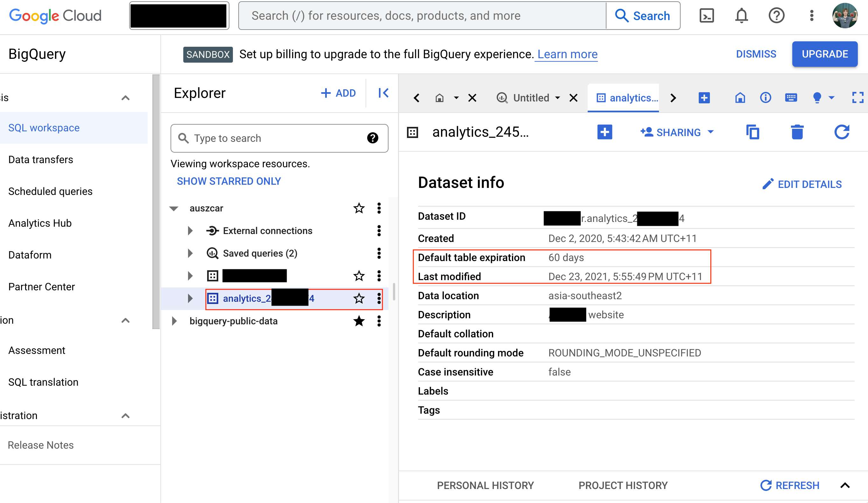
Task: Unstar the bigquery-public-data project
Action: point(359,321)
